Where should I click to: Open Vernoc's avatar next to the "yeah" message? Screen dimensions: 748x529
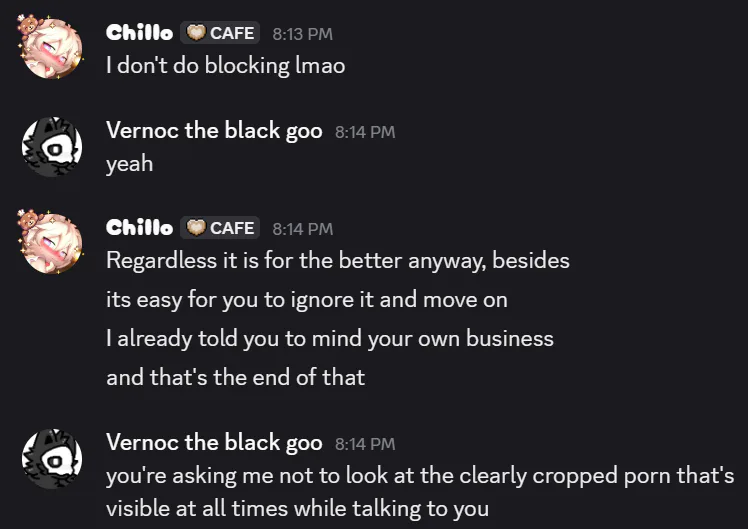point(51,146)
